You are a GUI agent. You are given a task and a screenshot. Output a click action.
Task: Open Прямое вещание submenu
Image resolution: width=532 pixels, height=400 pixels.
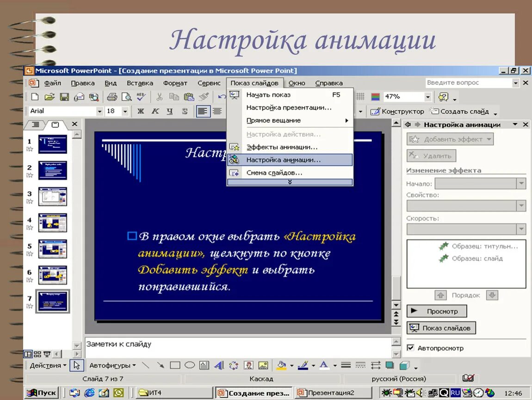coord(290,120)
